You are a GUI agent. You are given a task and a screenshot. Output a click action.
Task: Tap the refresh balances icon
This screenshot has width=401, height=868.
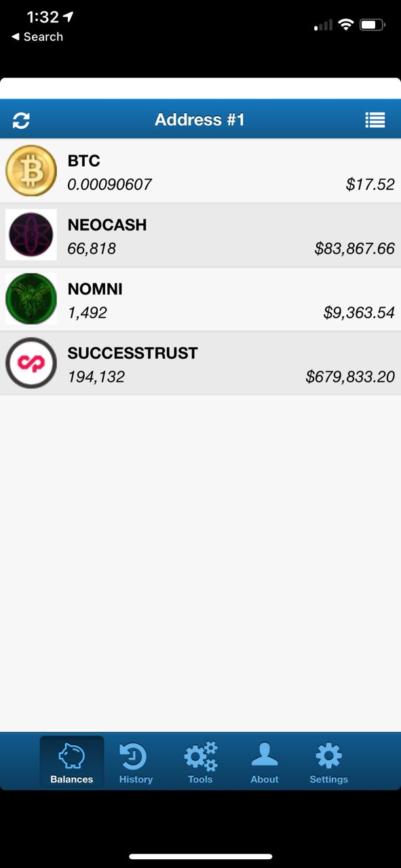21,121
